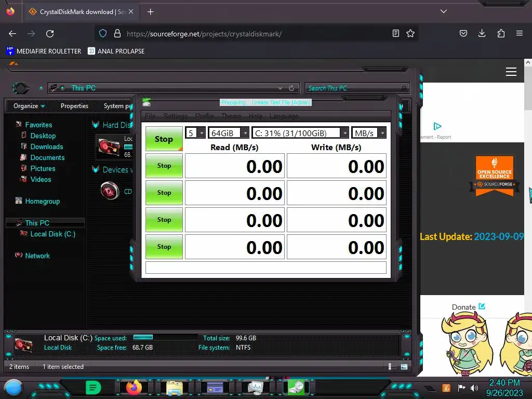Click the Firefox back arrow
The image size is (532, 399).
12,34
